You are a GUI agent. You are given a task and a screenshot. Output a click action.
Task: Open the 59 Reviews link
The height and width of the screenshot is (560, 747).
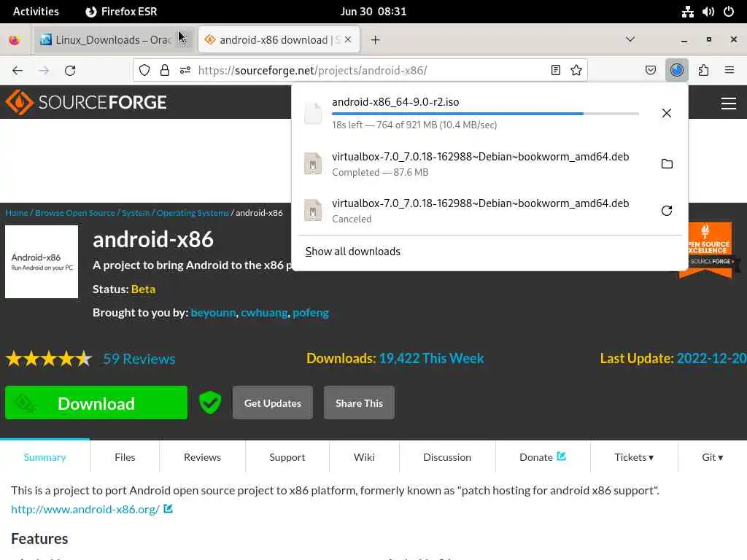pos(139,359)
